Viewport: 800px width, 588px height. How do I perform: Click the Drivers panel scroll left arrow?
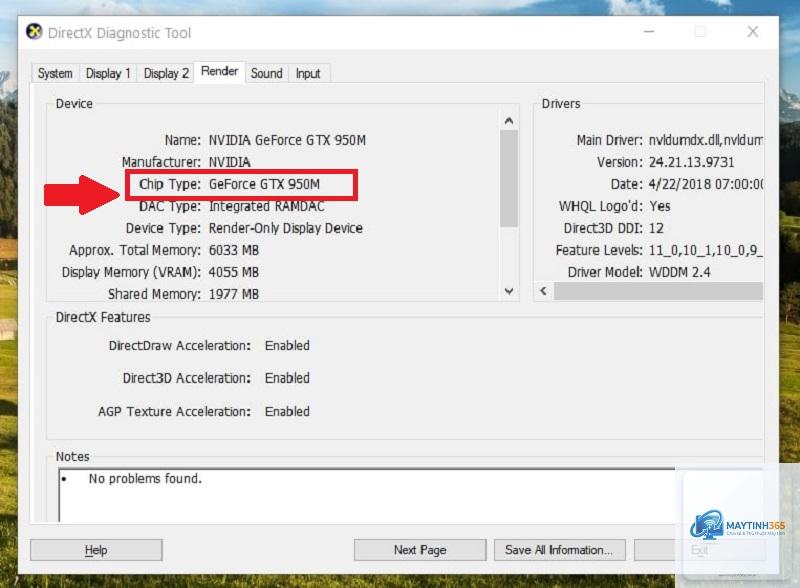click(543, 291)
